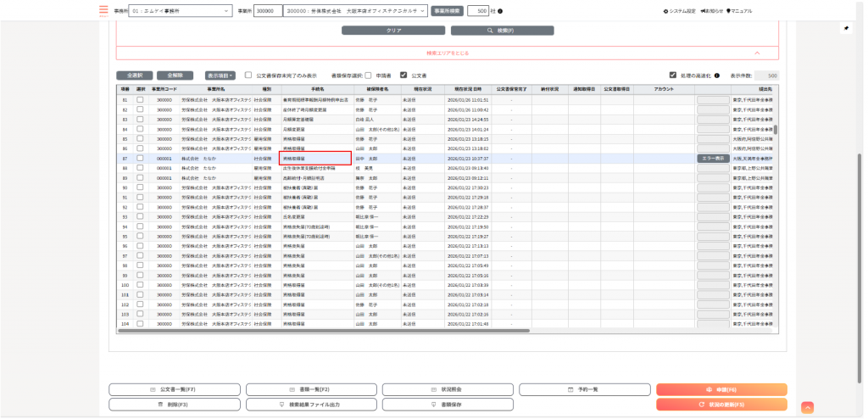
Task: Click エラー表示 button in row 87
Action: (x=713, y=159)
